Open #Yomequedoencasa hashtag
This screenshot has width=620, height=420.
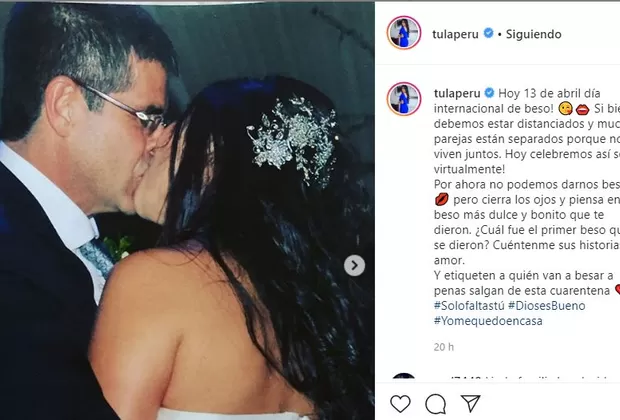point(488,321)
